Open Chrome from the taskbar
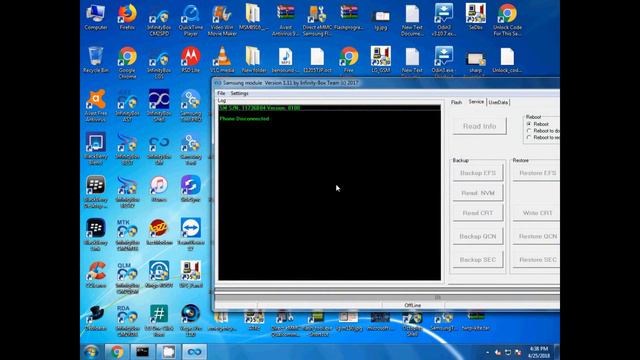 pyautogui.click(x=117, y=351)
